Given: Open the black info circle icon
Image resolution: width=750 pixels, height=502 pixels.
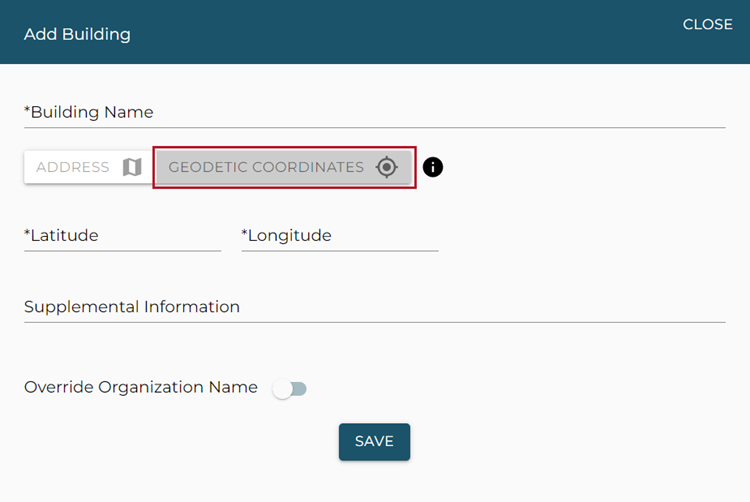Looking at the screenshot, I should 432,167.
